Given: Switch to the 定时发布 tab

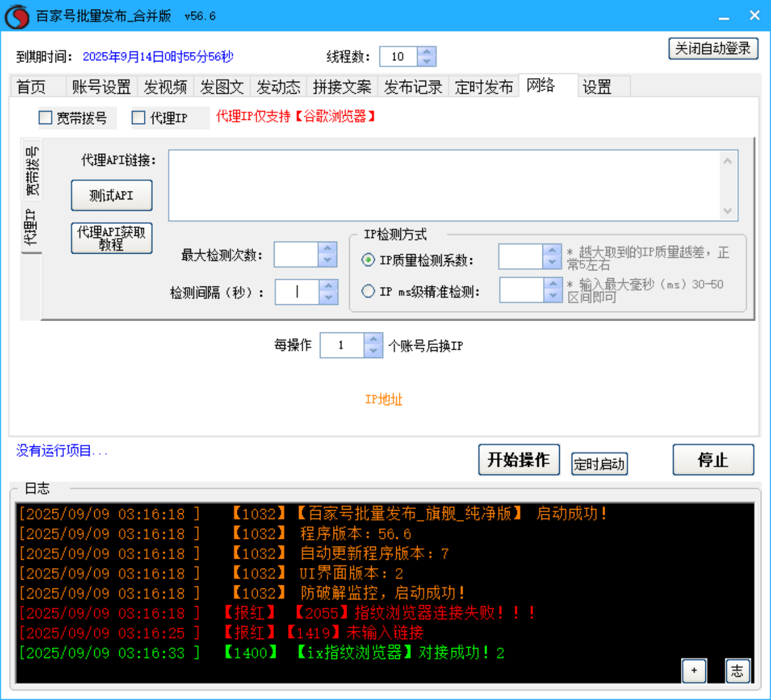Looking at the screenshot, I should (x=483, y=86).
